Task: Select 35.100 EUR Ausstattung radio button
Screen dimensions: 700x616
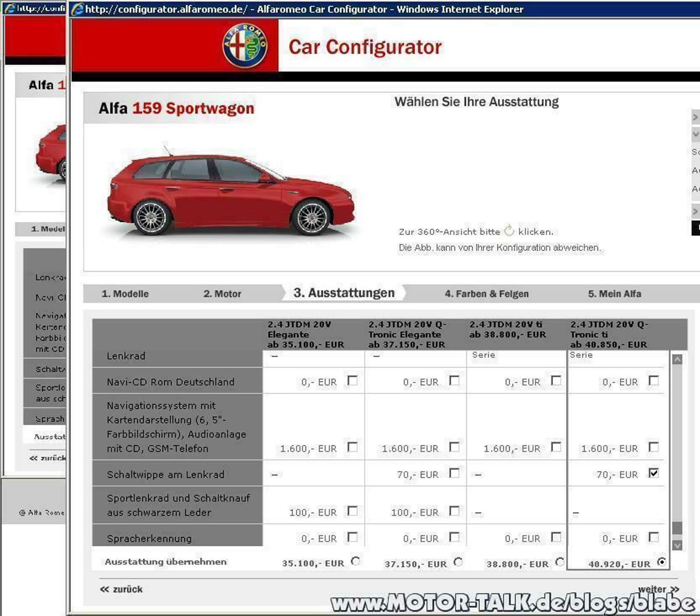Action: point(356,561)
